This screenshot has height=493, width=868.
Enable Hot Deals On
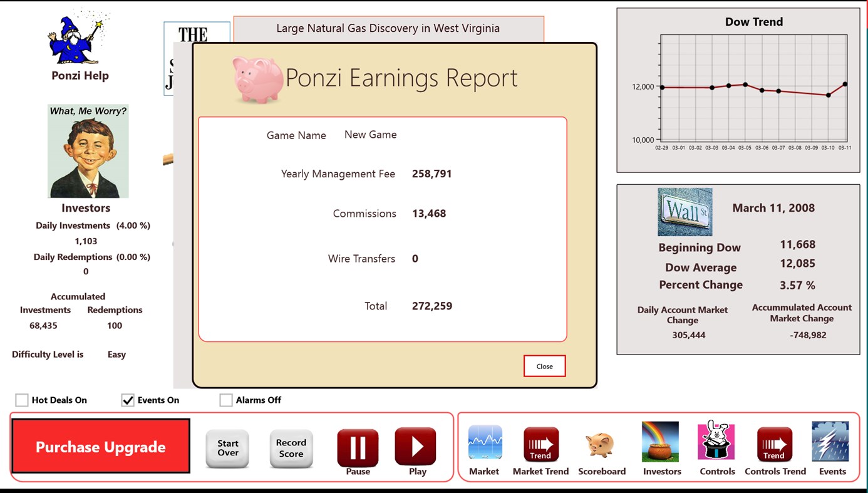pos(21,400)
